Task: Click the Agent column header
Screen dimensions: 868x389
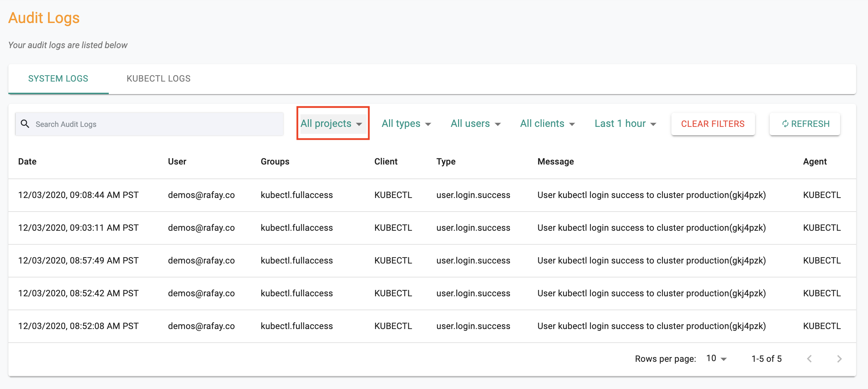Action: 815,161
